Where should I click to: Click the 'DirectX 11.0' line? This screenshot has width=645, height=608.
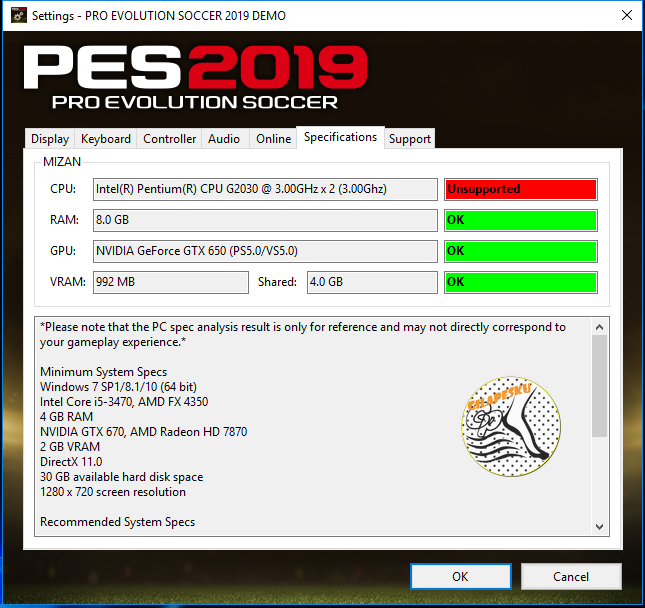pos(71,462)
